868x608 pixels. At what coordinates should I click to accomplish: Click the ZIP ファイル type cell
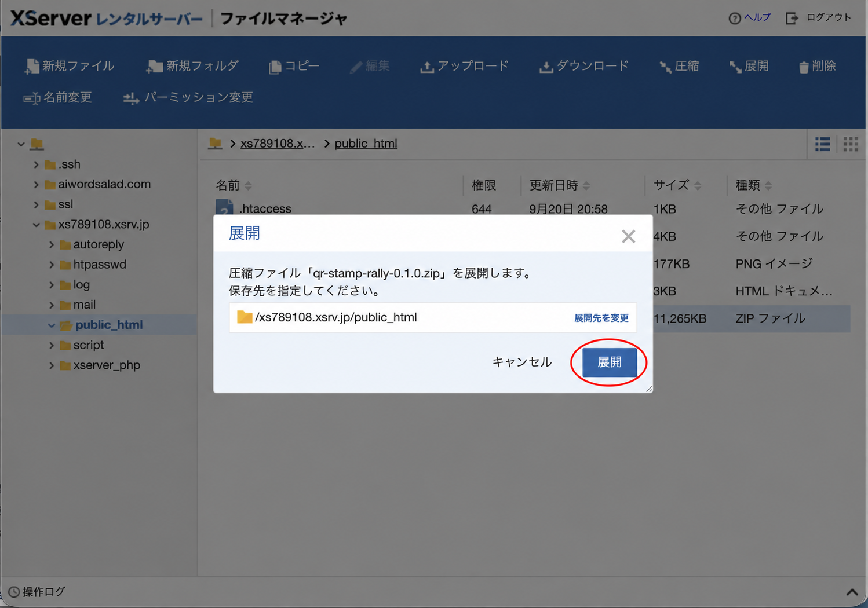tap(770, 318)
